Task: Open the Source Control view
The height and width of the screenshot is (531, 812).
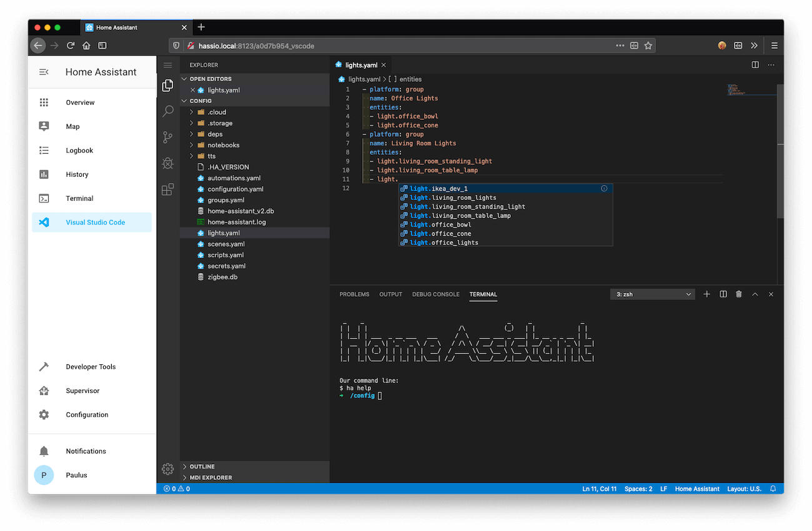Action: 167,137
